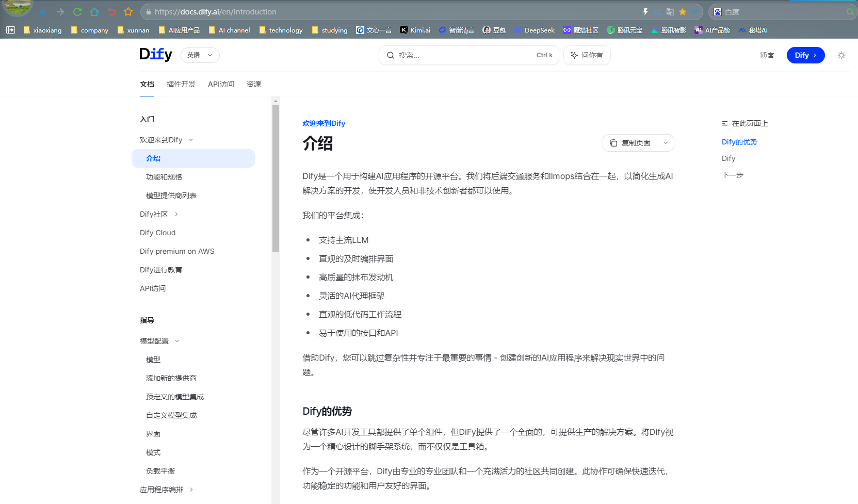The image size is (858, 504).
Task: Click the Dify logo
Action: [155, 55]
